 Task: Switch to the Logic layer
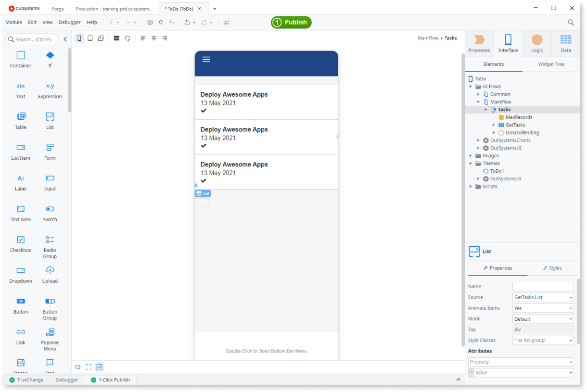[x=537, y=43]
